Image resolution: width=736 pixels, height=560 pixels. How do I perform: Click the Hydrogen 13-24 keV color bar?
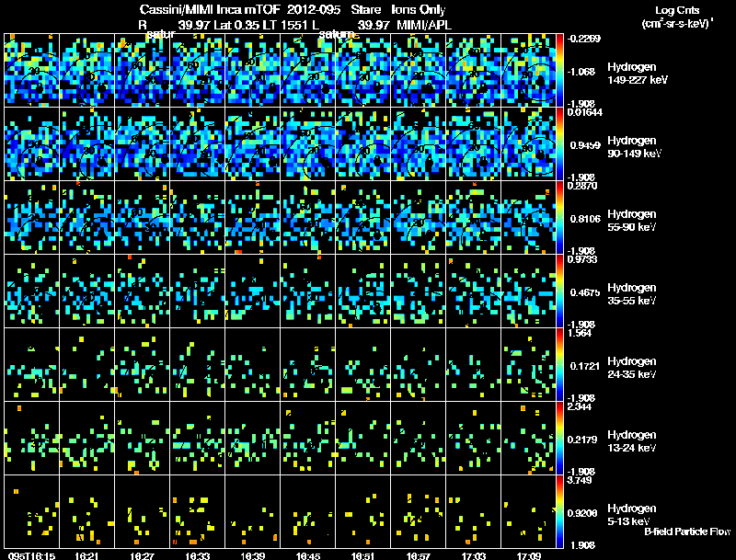(559, 438)
